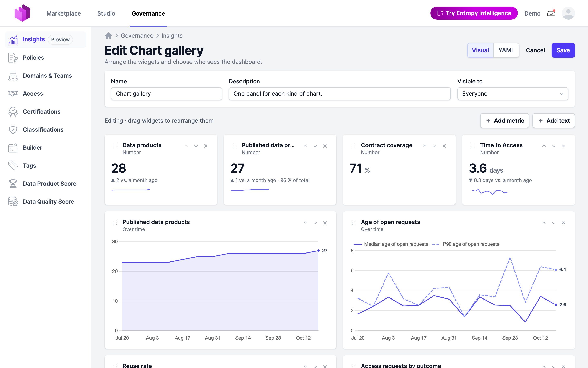Open the user avatar menu
588x368 pixels.
(568, 13)
